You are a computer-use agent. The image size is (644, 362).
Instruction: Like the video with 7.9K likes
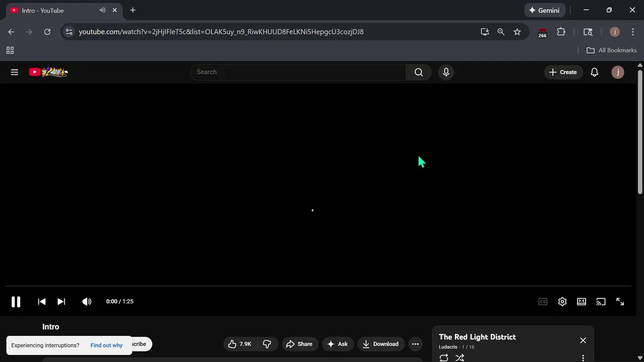(x=240, y=344)
